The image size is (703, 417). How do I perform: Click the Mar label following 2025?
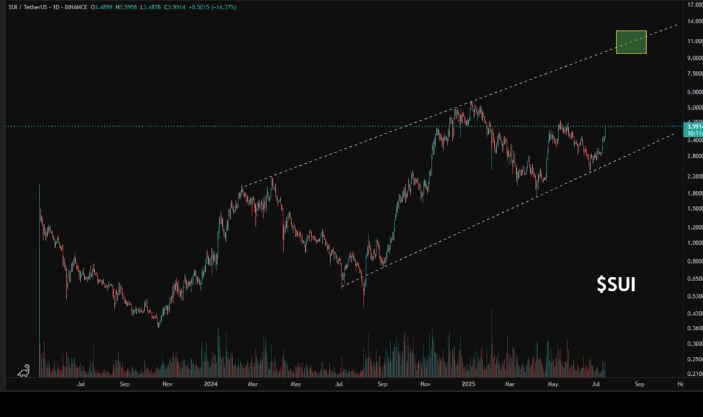click(510, 384)
